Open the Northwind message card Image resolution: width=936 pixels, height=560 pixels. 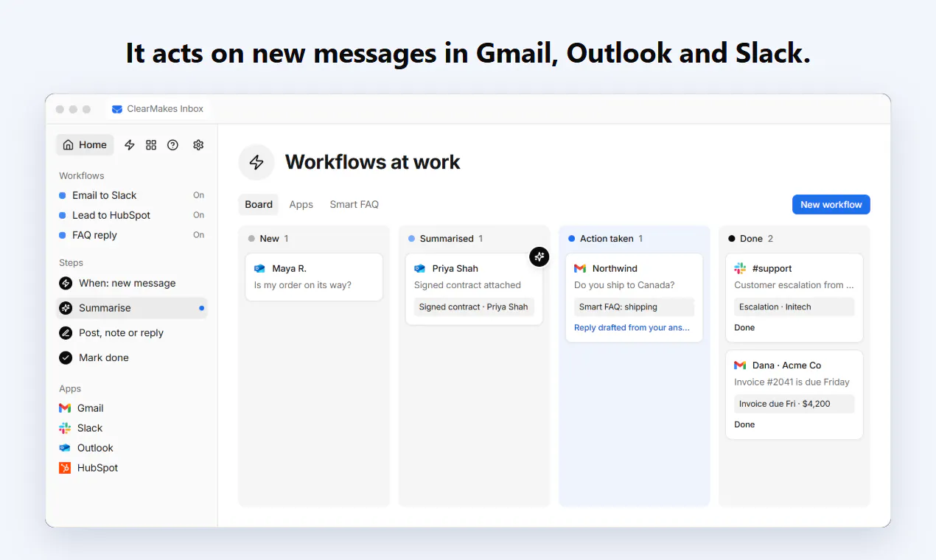[x=634, y=298]
